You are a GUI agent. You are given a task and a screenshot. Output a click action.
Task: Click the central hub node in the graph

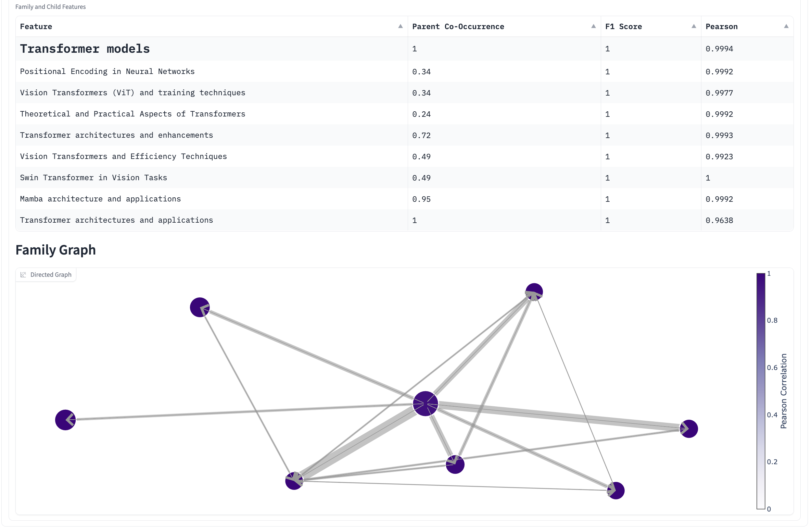[x=425, y=404]
